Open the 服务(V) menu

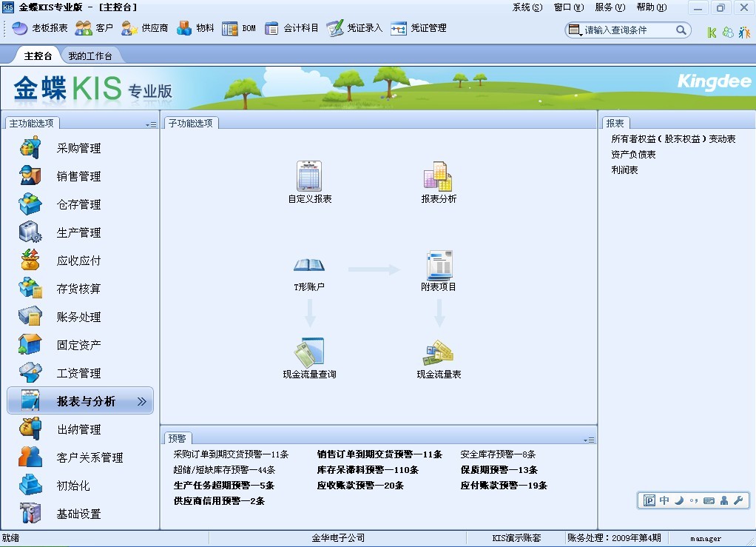click(610, 7)
